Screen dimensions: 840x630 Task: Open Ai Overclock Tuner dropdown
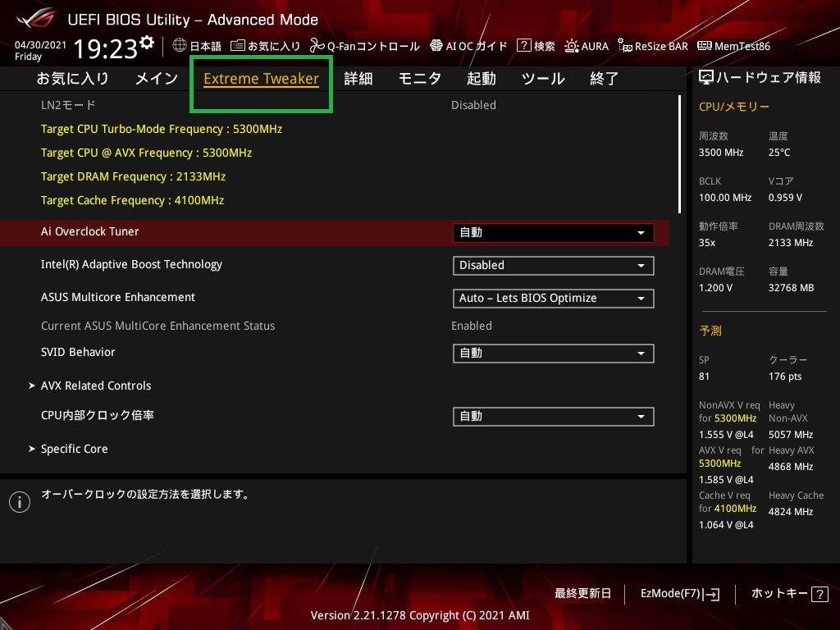tap(553, 232)
